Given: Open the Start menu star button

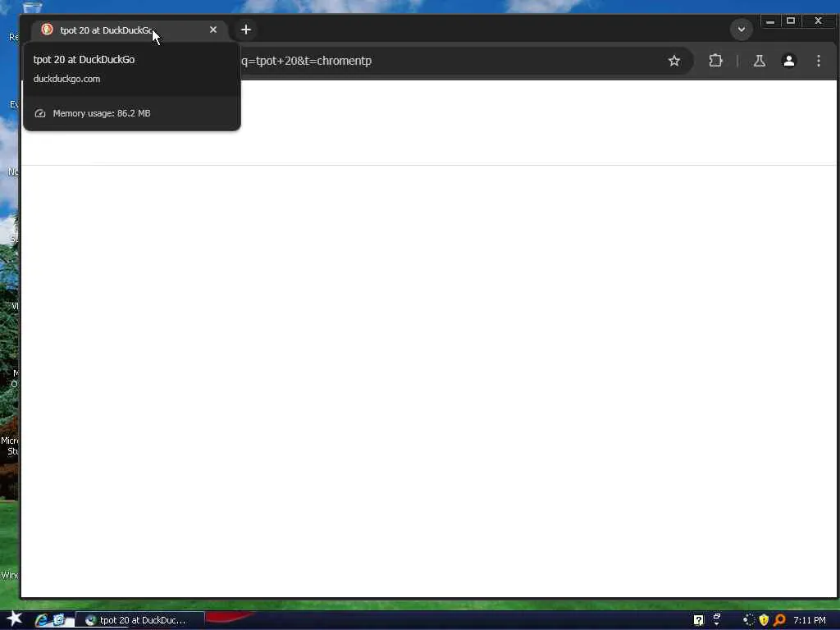Looking at the screenshot, I should point(14,619).
